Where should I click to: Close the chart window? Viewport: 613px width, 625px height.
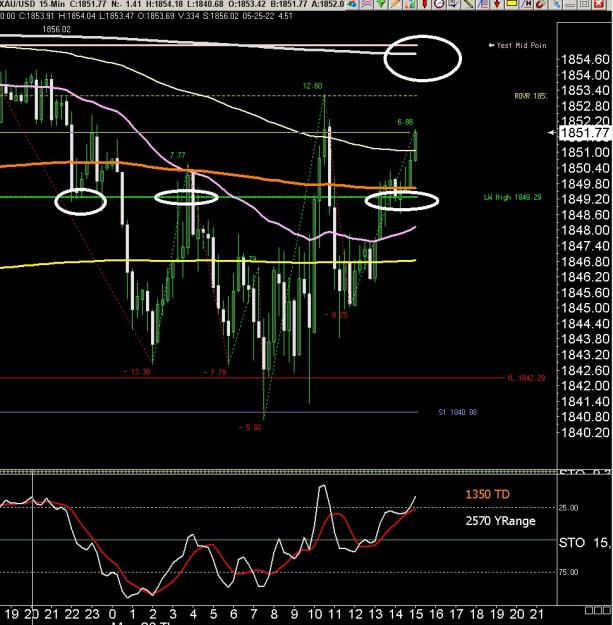[599, 4]
